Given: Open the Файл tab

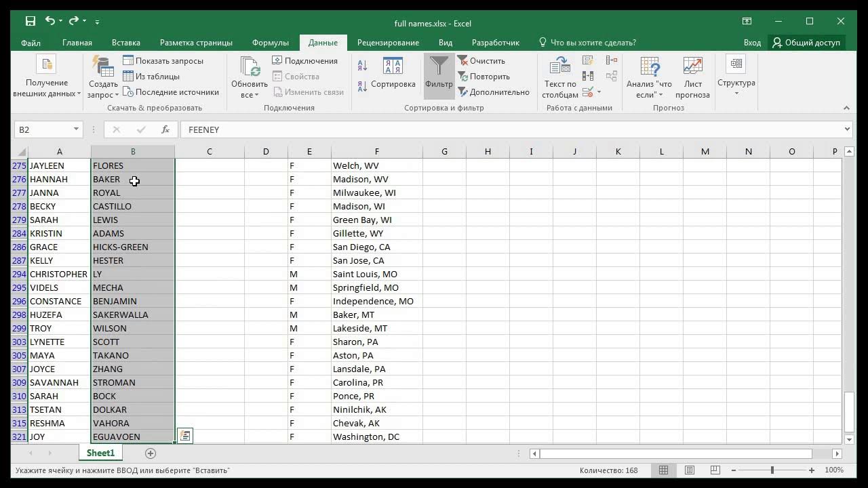Looking at the screenshot, I should click(31, 43).
